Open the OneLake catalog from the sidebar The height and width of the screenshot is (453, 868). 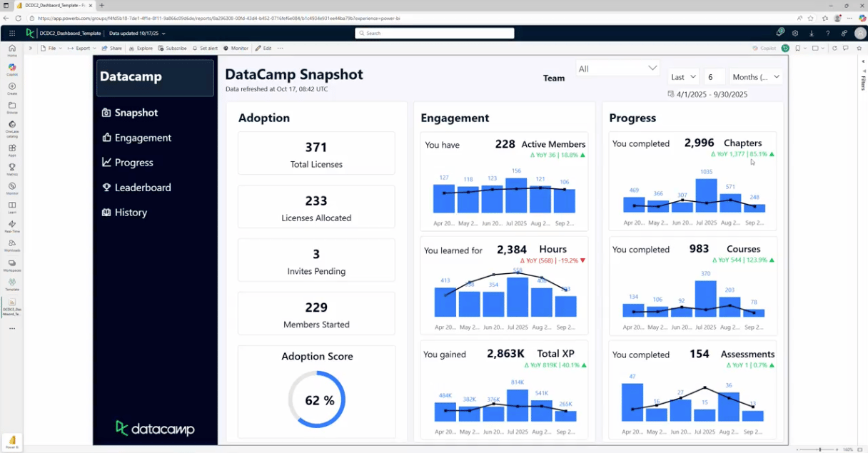[x=12, y=126]
